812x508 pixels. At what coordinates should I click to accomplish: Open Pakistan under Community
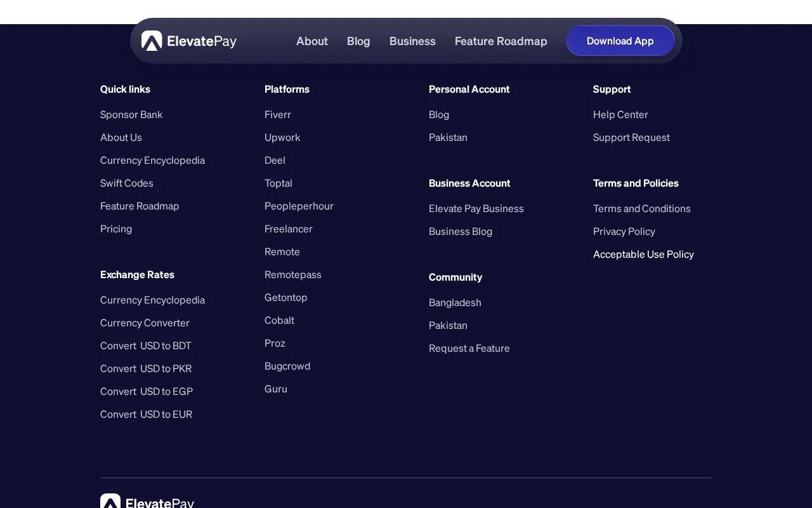coord(448,325)
